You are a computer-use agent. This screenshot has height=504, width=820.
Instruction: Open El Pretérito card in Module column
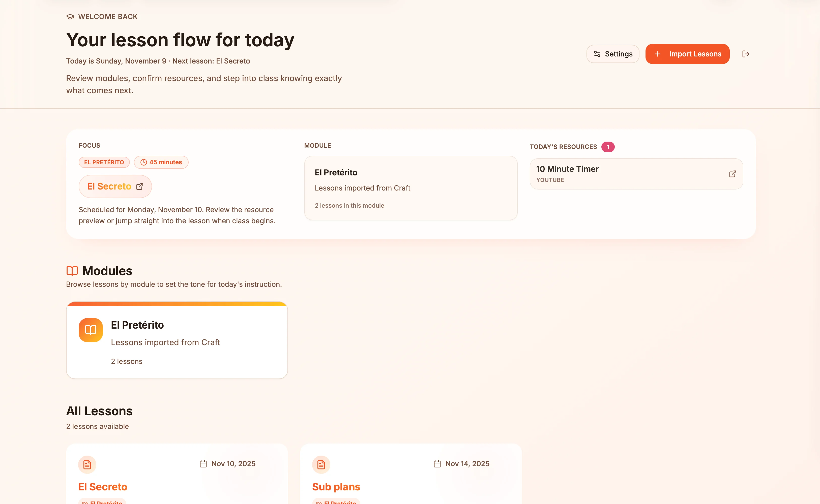411,188
